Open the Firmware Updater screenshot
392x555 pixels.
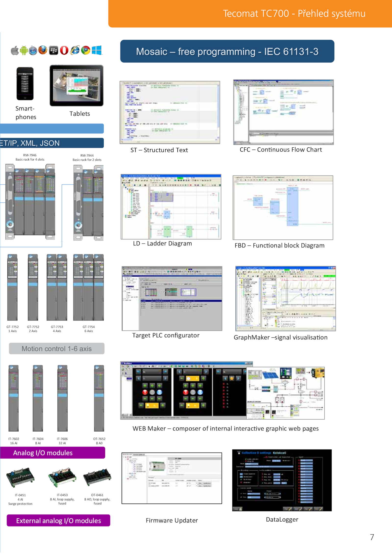tap(172, 478)
